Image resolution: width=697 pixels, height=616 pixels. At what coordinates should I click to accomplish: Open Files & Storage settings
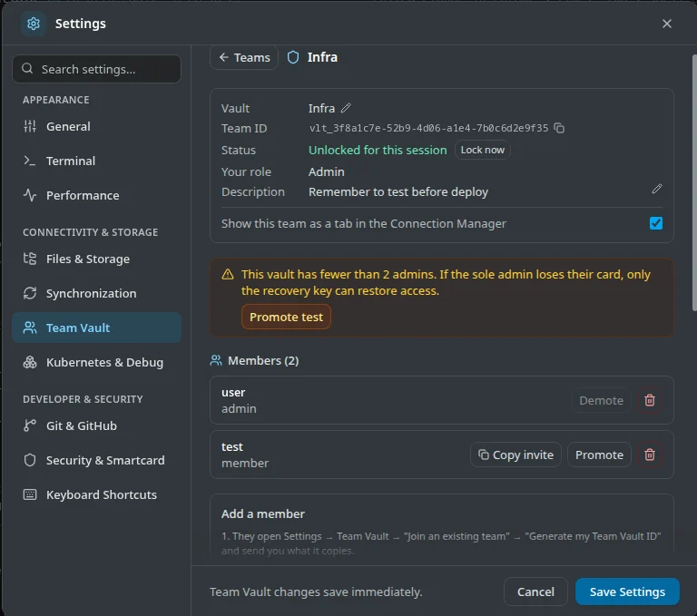(x=96, y=259)
